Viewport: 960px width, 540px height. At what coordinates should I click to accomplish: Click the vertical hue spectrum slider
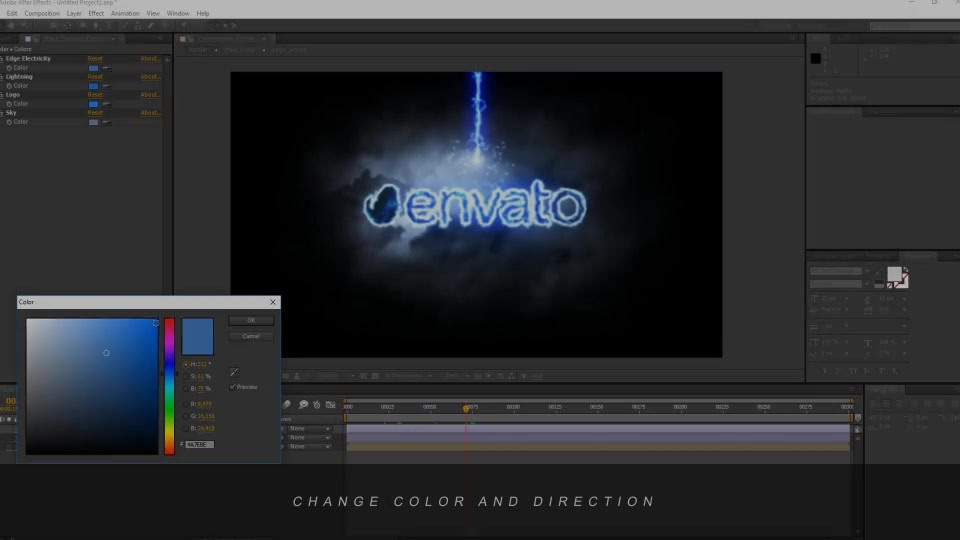(x=169, y=386)
